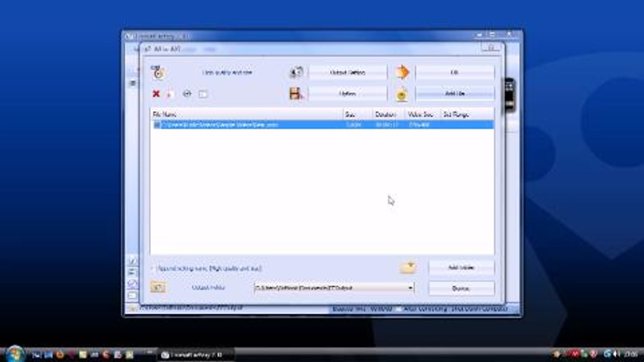Viewport: 644px width, 362px height.
Task: Click the Option button
Action: 348,94
